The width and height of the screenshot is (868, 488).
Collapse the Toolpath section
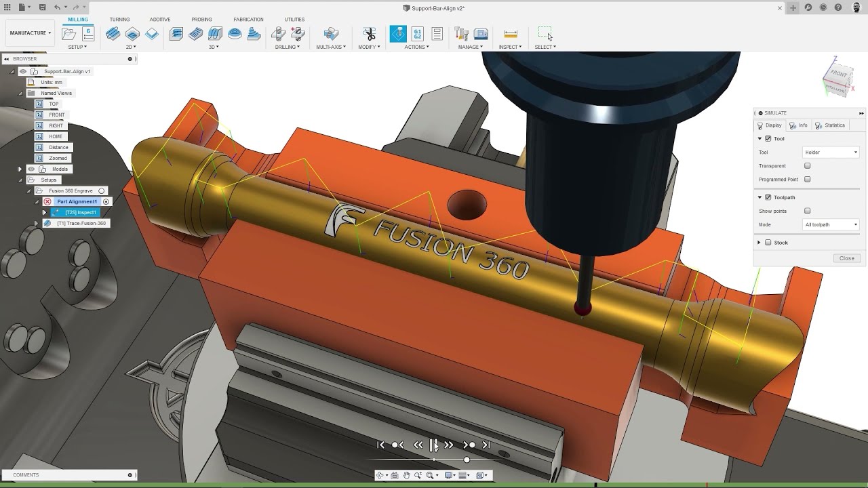tap(759, 197)
